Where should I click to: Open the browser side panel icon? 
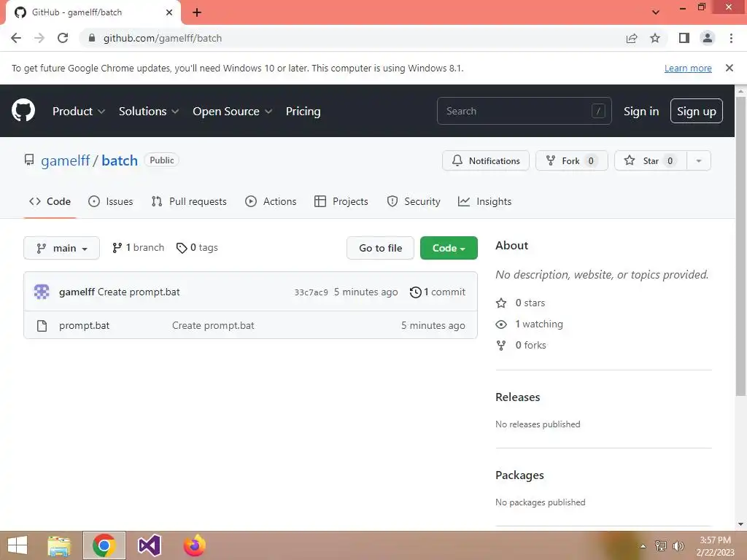click(684, 38)
